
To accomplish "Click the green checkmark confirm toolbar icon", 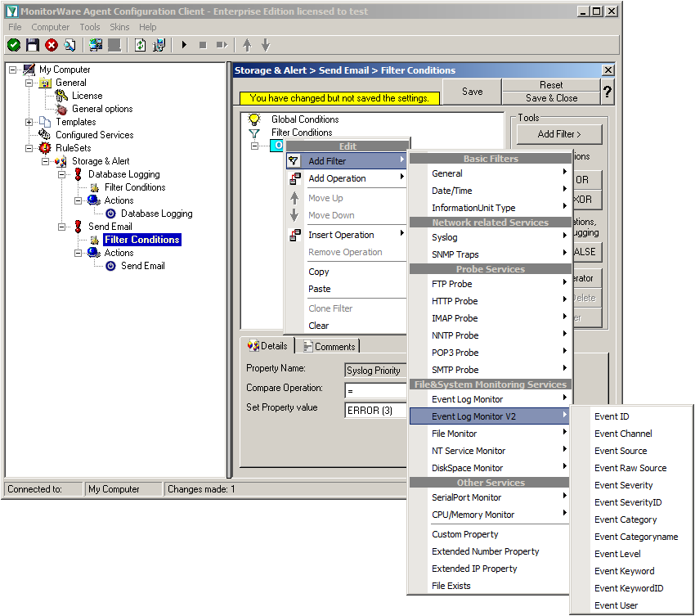I will (14, 45).
